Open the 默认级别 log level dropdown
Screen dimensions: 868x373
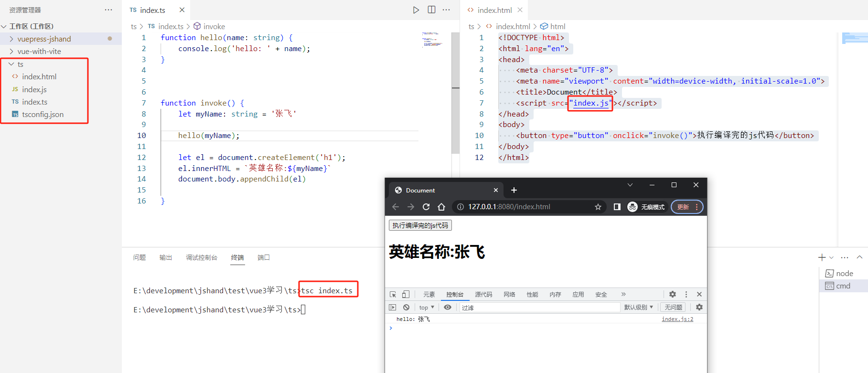pos(639,307)
